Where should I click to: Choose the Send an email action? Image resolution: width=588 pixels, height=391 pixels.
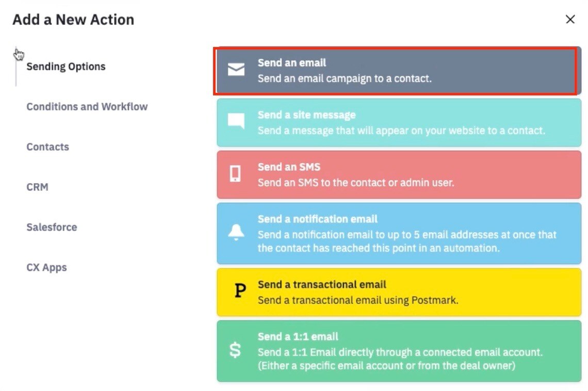click(x=399, y=71)
